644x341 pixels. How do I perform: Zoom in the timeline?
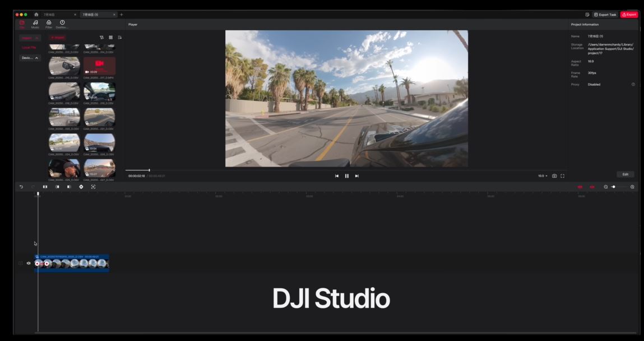click(632, 187)
